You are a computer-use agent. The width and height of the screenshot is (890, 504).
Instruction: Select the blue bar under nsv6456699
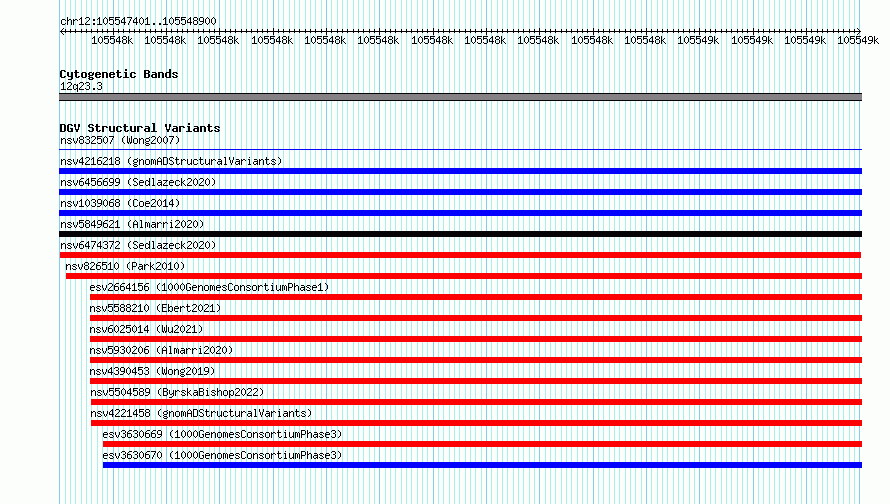click(x=460, y=192)
